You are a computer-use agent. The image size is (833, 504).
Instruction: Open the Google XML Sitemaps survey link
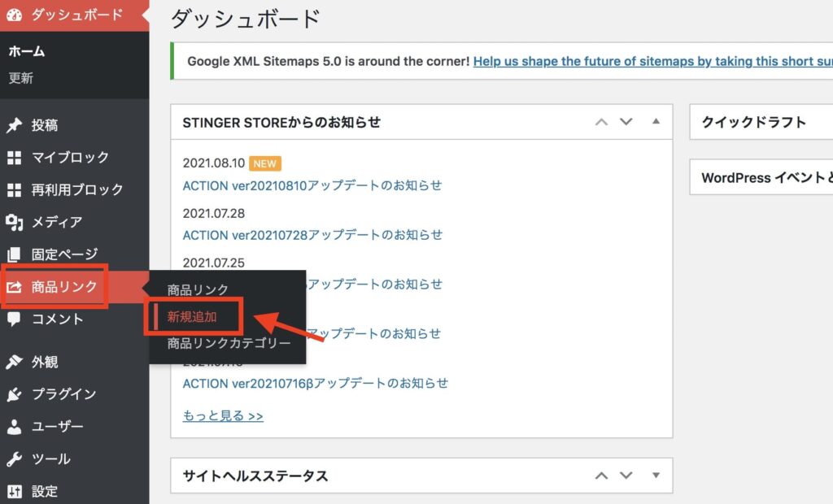[653, 62]
